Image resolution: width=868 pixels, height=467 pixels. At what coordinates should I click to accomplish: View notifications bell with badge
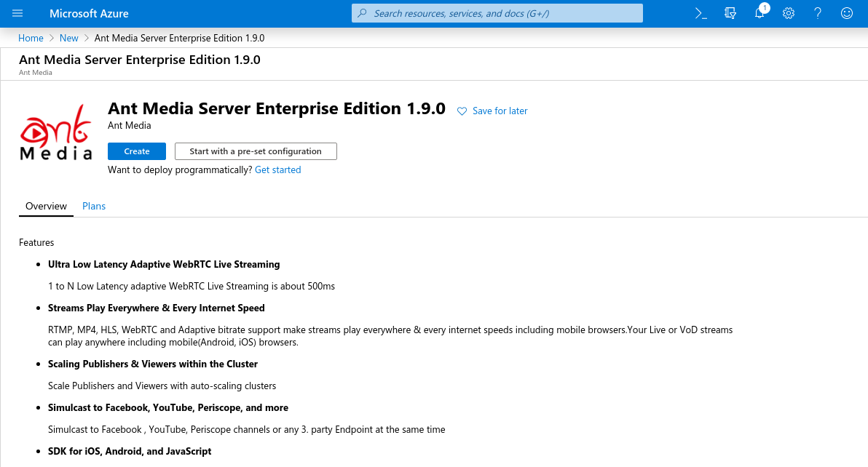[760, 12]
